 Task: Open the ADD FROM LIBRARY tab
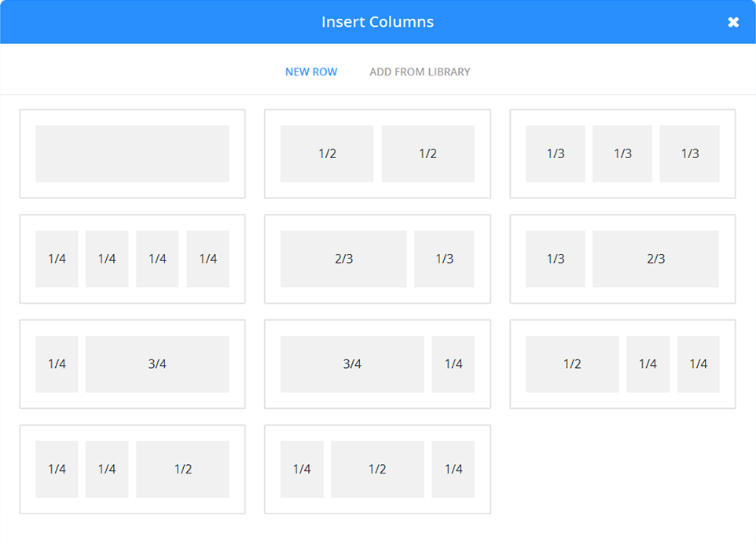420,72
